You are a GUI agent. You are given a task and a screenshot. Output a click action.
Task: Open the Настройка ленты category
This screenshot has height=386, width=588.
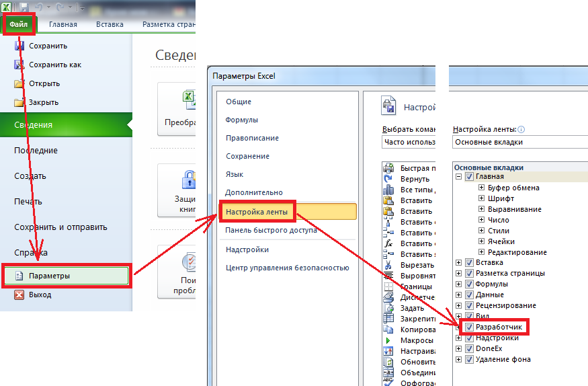point(287,212)
